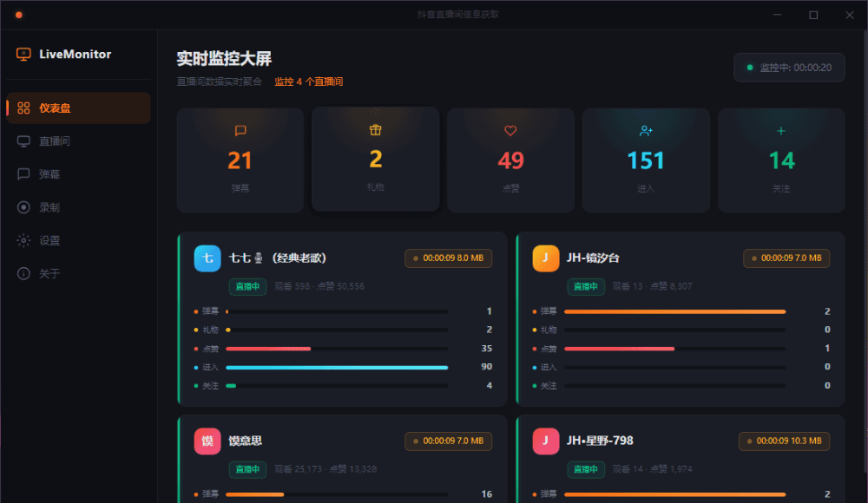
Task: Select the 151 进入 stat card
Action: tap(646, 160)
